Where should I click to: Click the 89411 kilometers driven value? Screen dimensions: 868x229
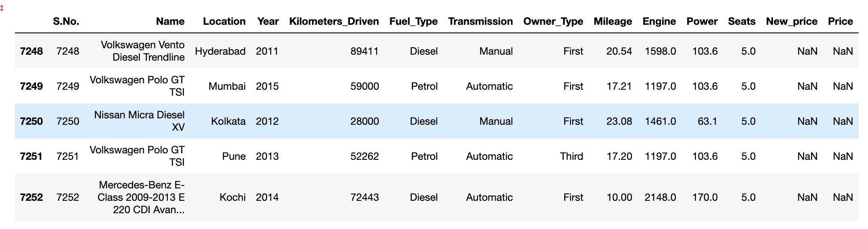tap(364, 51)
